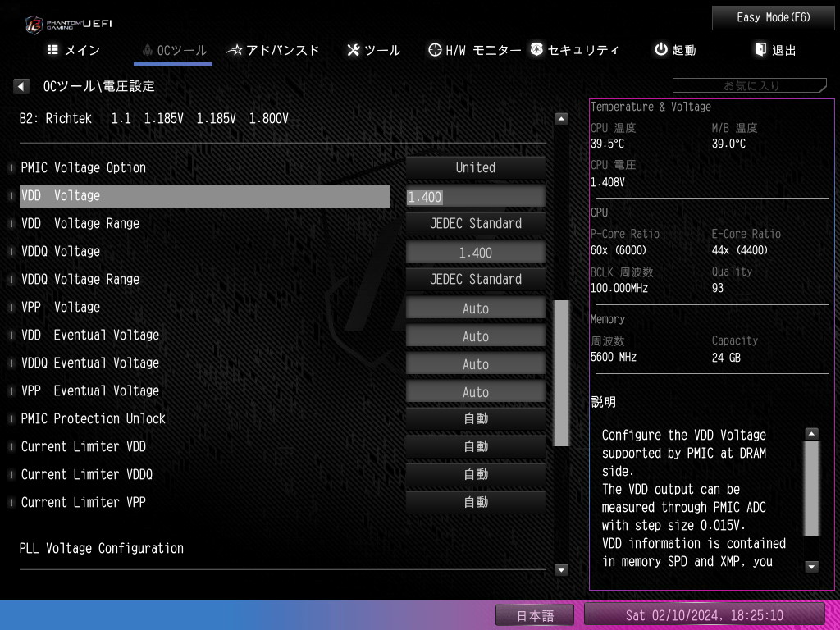Select the Current Limiter VDDQ label
The image size is (840, 630).
[x=87, y=474]
